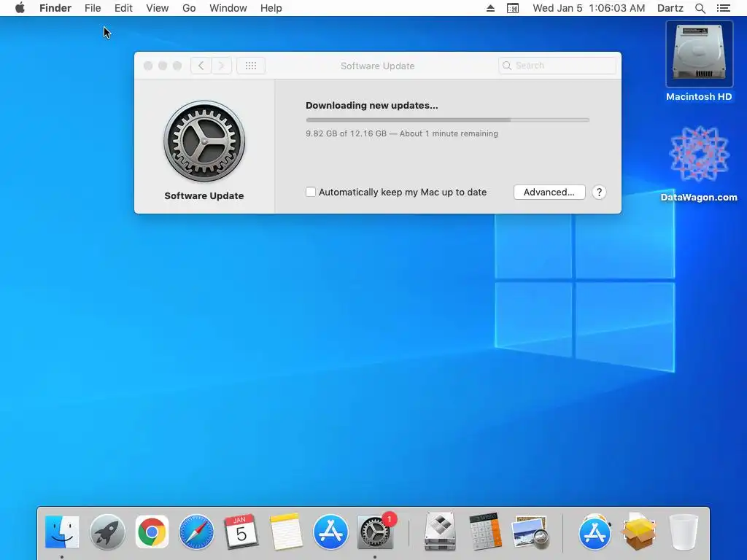Show all preferences grid button

click(x=251, y=66)
